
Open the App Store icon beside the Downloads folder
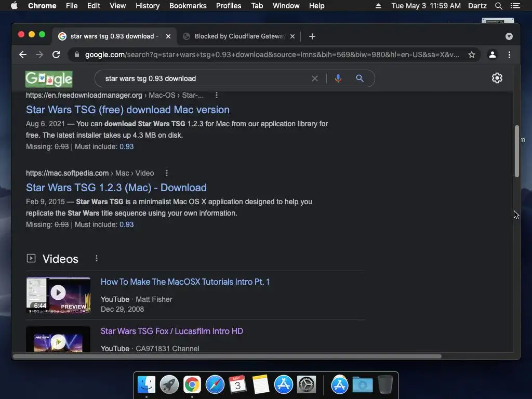340,384
